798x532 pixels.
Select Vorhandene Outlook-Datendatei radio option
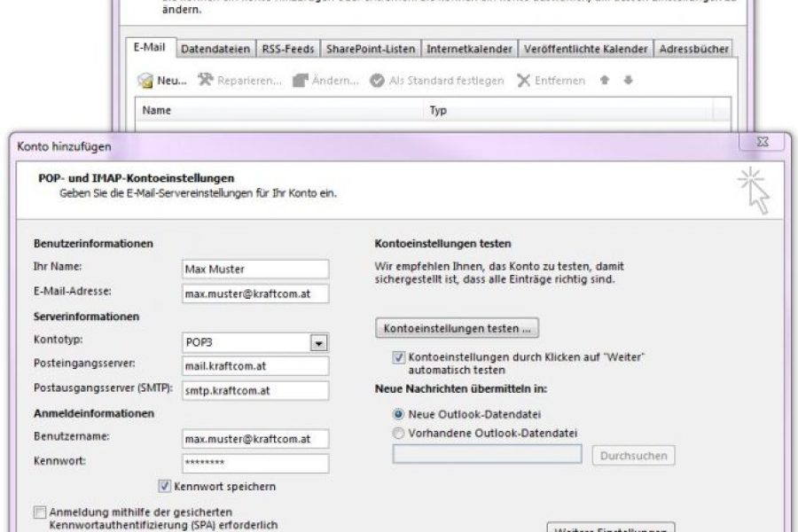[x=398, y=432]
